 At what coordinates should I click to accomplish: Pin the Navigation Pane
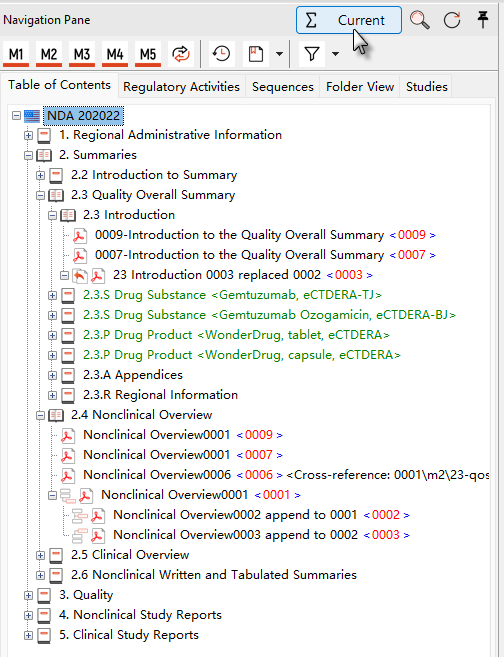point(483,20)
